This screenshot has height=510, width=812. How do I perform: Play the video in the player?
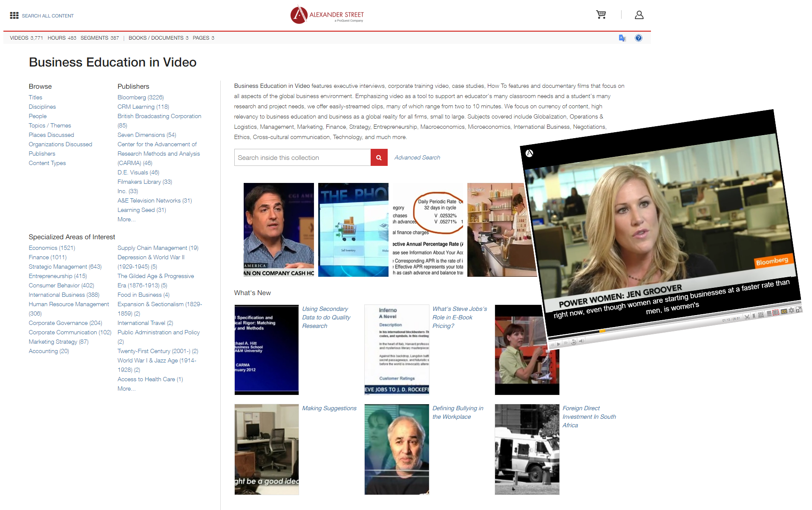pos(559,344)
